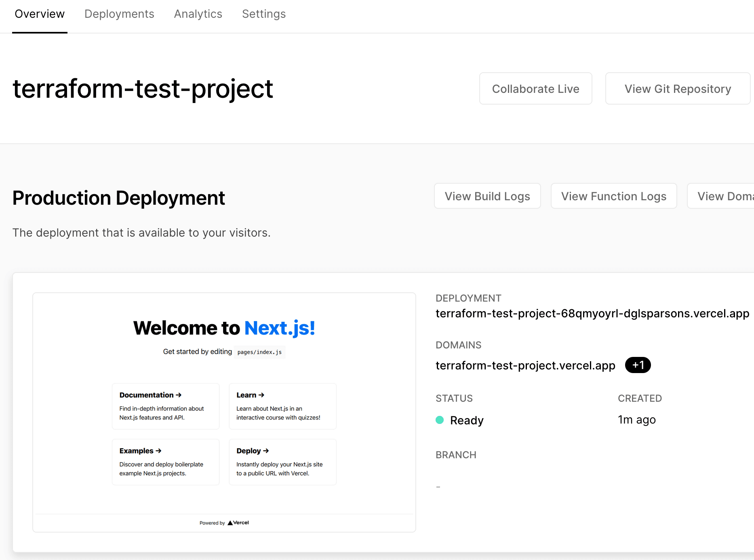Open the Analytics tab
Image resolution: width=754 pixels, height=560 pixels.
pyautogui.click(x=198, y=14)
